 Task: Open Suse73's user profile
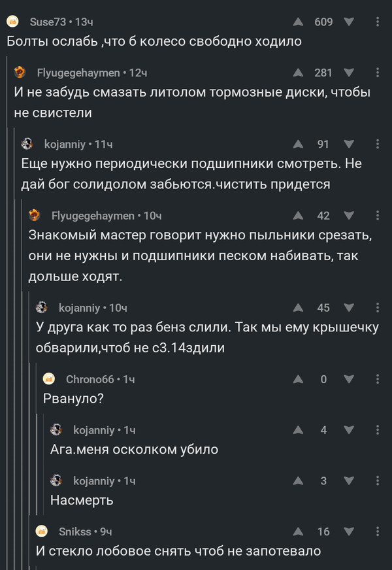[48, 22]
